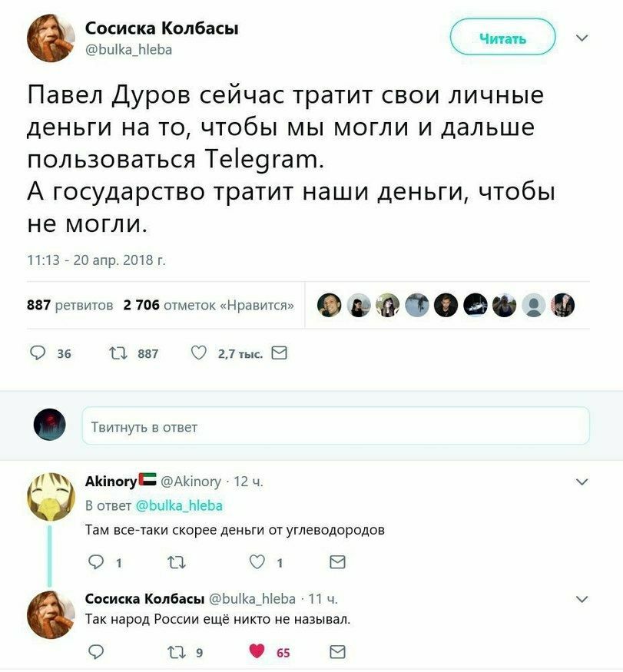Like the main tweet via heart icon

[x=198, y=353]
